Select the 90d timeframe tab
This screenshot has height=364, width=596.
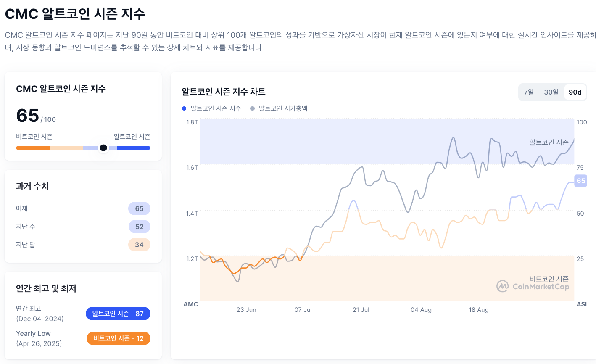575,92
